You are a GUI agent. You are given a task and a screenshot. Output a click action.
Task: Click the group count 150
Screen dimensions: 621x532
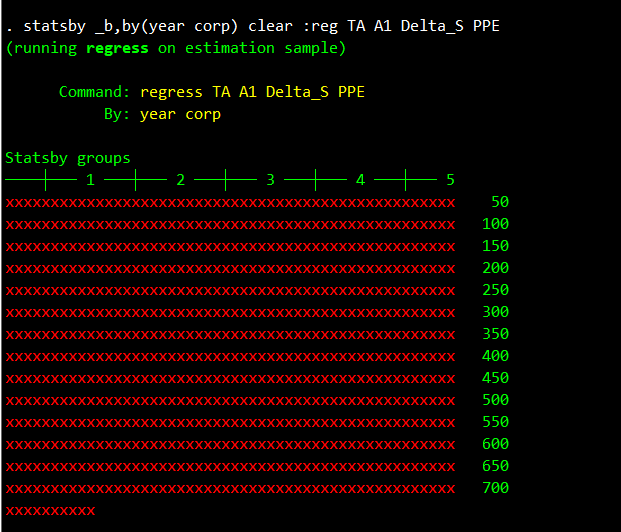(x=495, y=246)
